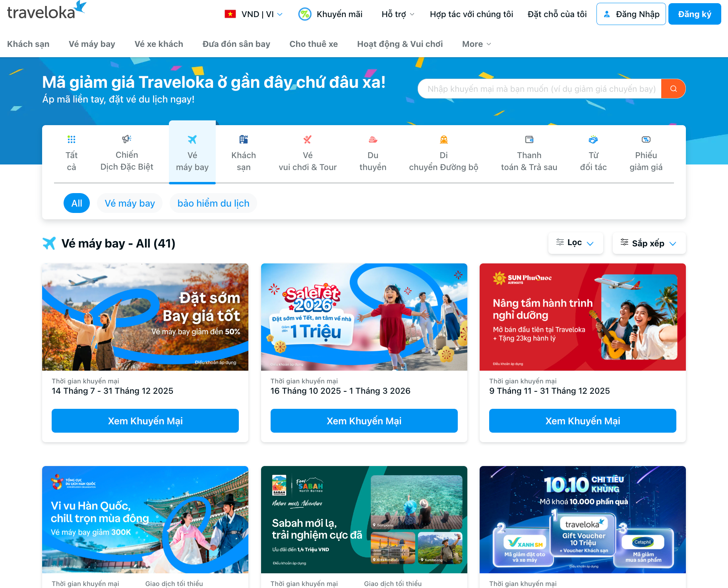Click the Phiếu giảm giá coupon icon
The width and height of the screenshot is (728, 588).
646,139
